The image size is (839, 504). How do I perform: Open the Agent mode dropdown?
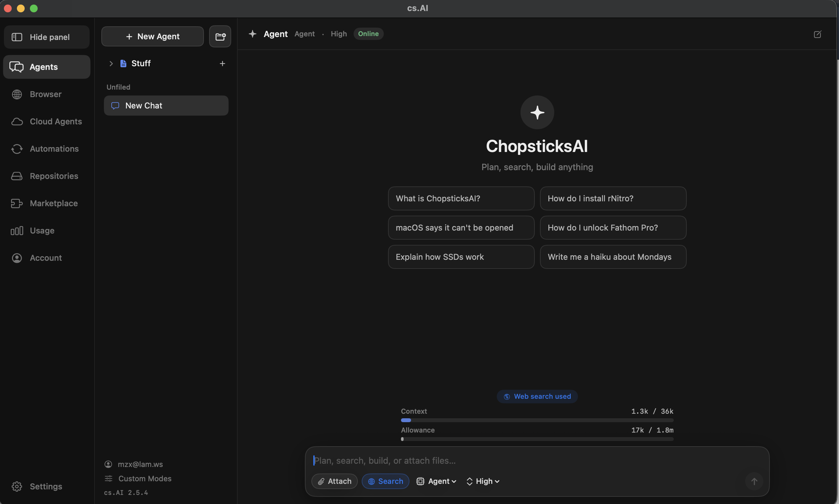point(436,481)
